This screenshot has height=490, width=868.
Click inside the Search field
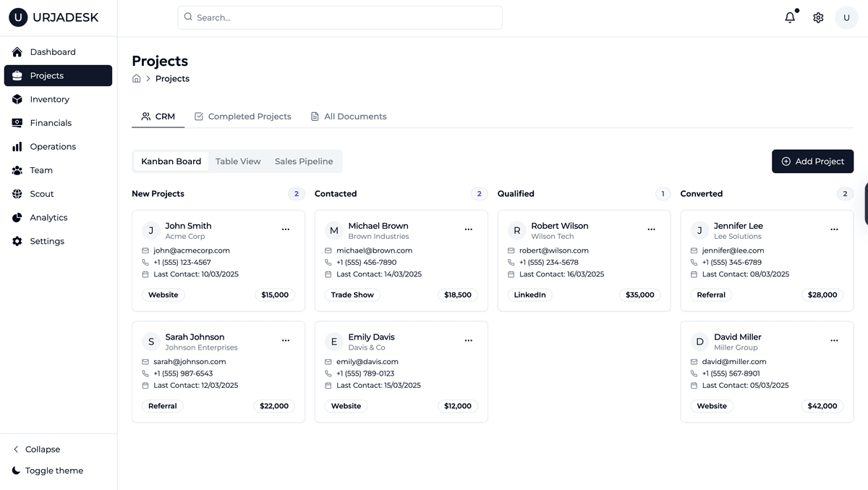click(x=339, y=17)
